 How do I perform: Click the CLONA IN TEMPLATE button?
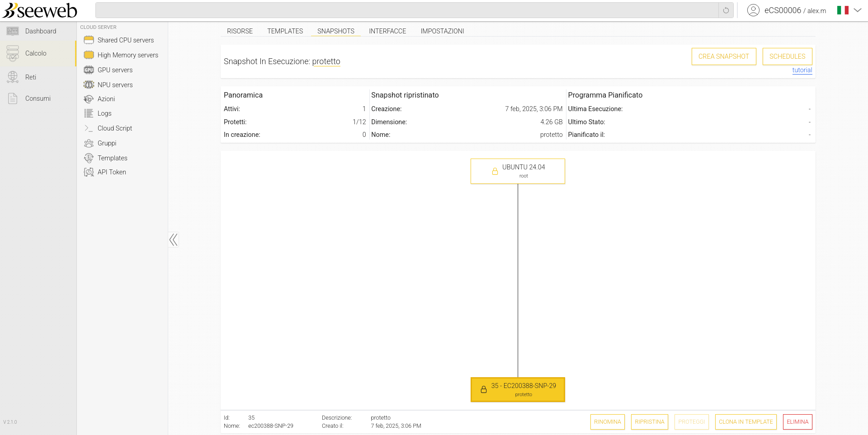745,422
